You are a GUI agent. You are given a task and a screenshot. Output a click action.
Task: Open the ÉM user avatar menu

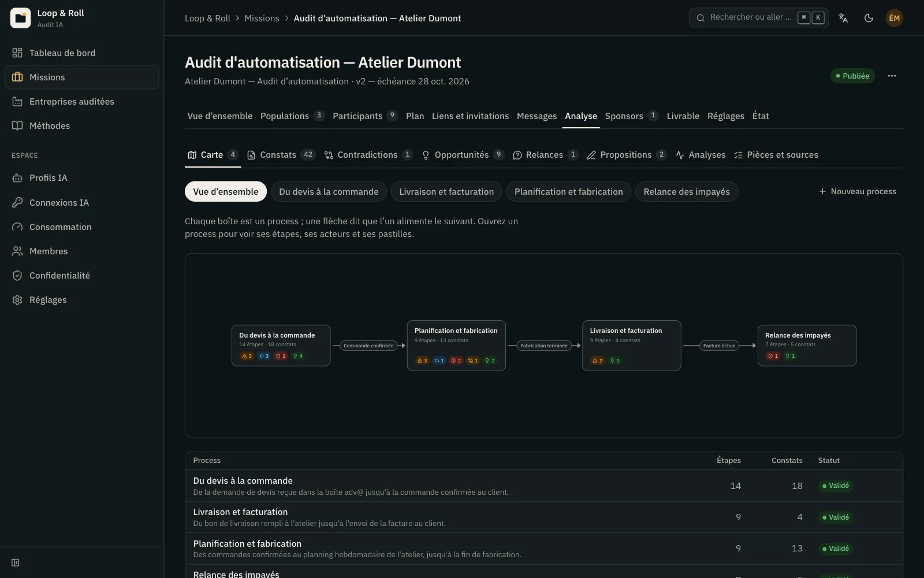[x=894, y=18]
